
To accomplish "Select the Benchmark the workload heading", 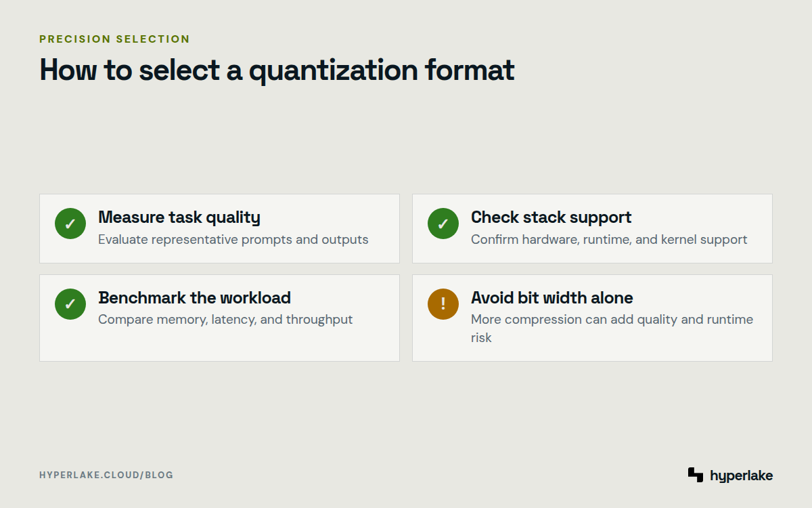I will [x=194, y=298].
